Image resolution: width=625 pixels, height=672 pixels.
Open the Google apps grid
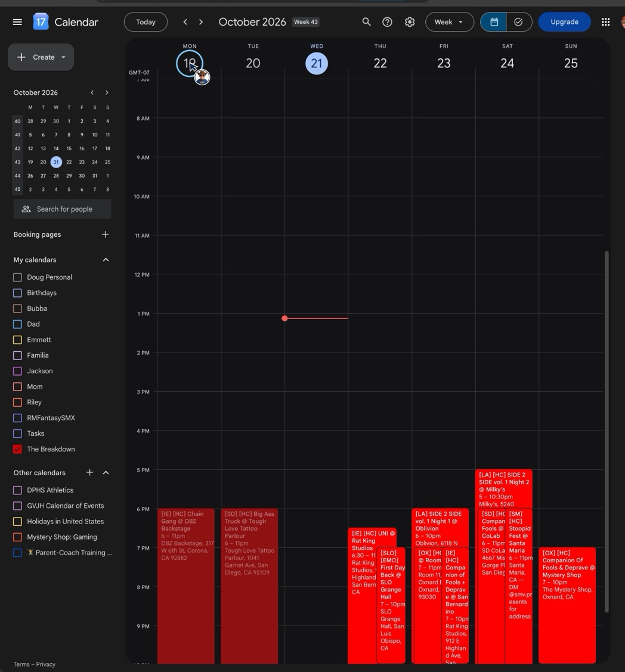[x=605, y=22]
